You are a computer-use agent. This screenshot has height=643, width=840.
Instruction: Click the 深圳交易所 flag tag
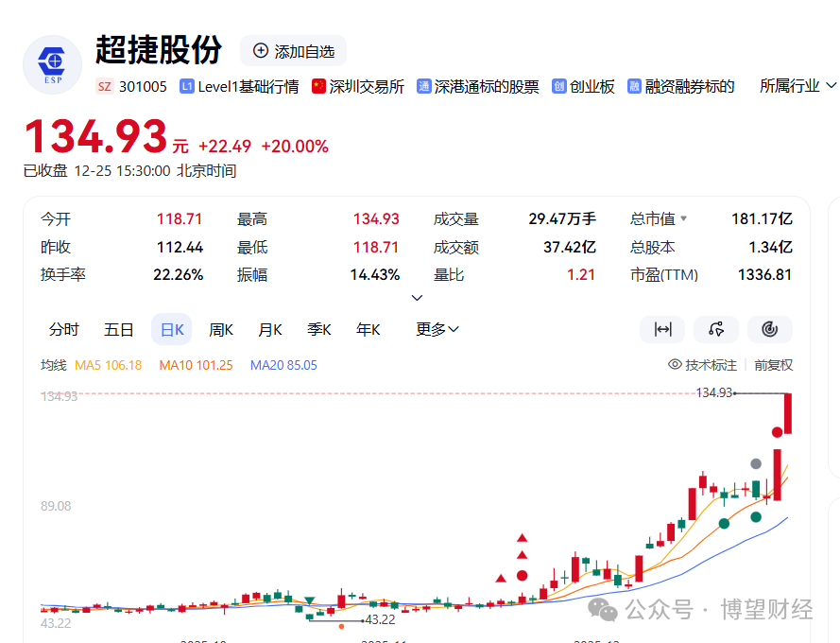(x=358, y=86)
